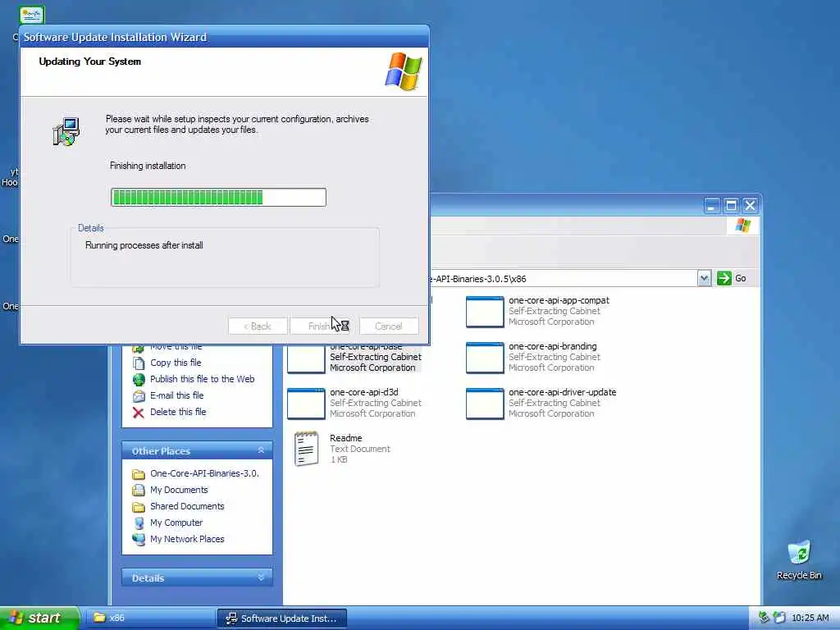Click the one-core-api-app-compat file icon

pyautogui.click(x=485, y=312)
